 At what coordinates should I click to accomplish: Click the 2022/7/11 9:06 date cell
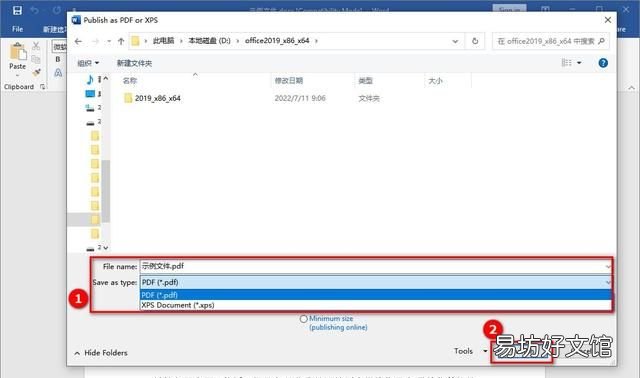(x=300, y=98)
